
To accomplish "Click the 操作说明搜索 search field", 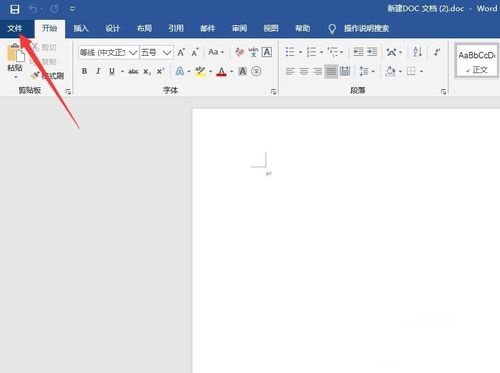I will (x=366, y=29).
